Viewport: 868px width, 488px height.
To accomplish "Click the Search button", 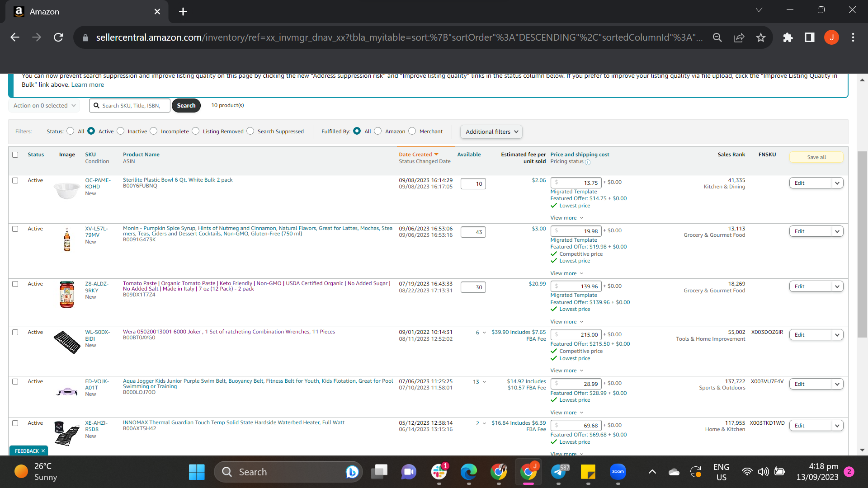I will click(x=186, y=106).
